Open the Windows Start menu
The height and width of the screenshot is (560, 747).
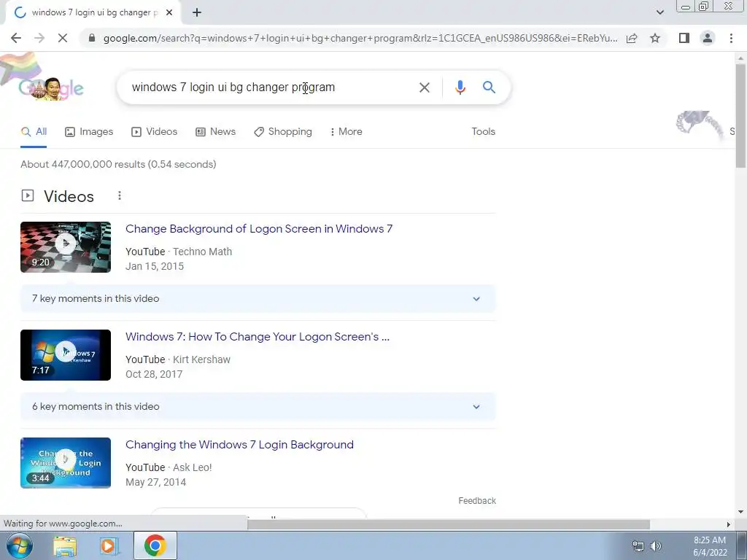[x=19, y=545]
